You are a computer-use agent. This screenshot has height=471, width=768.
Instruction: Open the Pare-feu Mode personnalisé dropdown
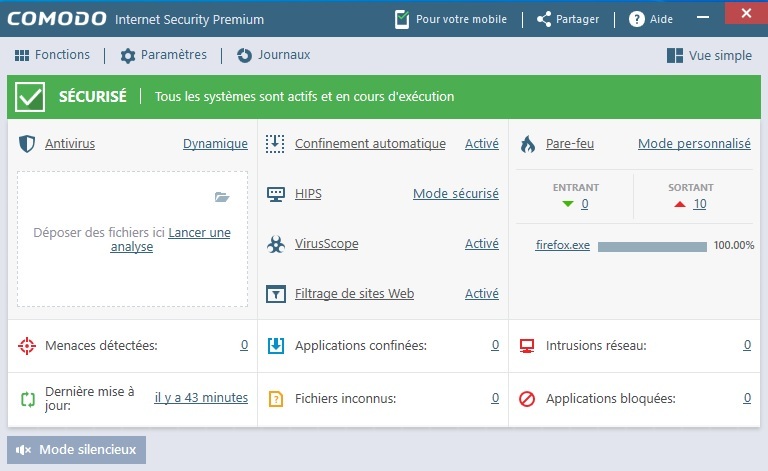[x=693, y=144]
